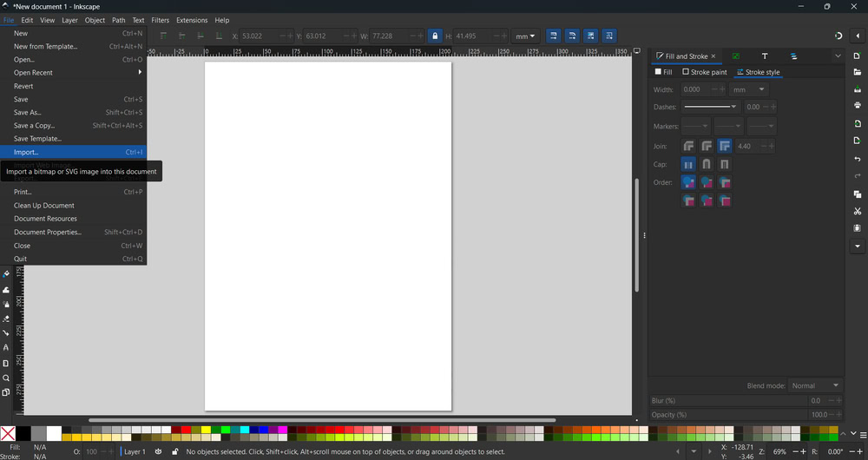Select the Zoom magnifier tool
Viewport: 868px width, 460px height.
point(6,378)
